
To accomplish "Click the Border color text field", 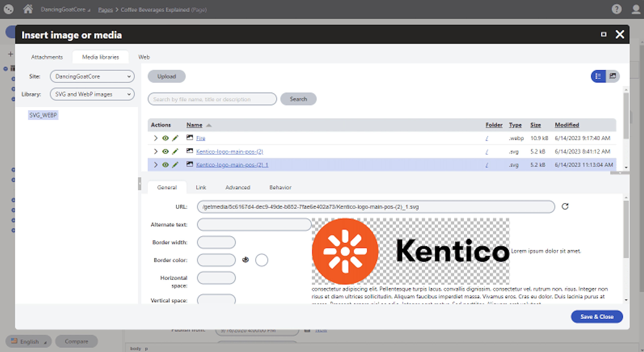I will tap(216, 260).
